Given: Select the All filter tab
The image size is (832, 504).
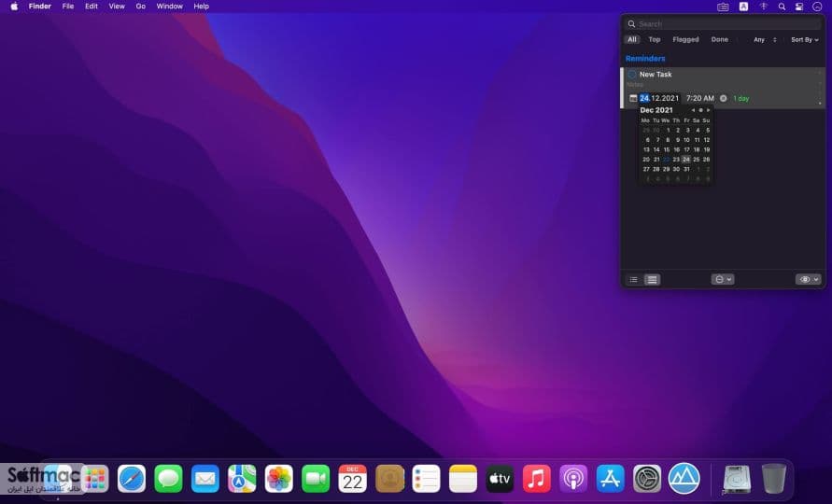Looking at the screenshot, I should point(632,40).
